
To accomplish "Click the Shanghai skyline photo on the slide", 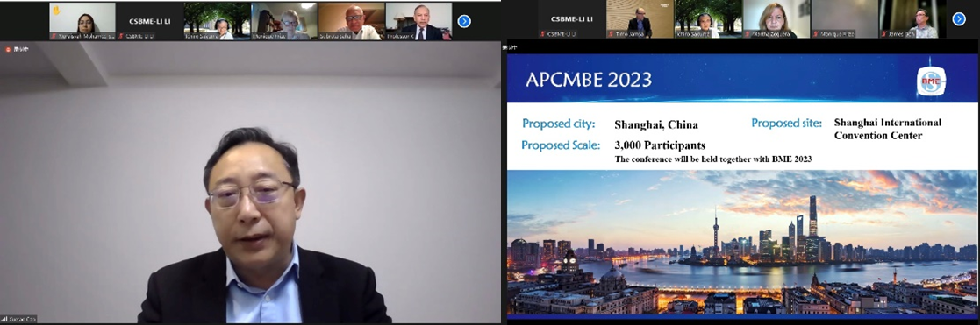I will coord(741,242).
